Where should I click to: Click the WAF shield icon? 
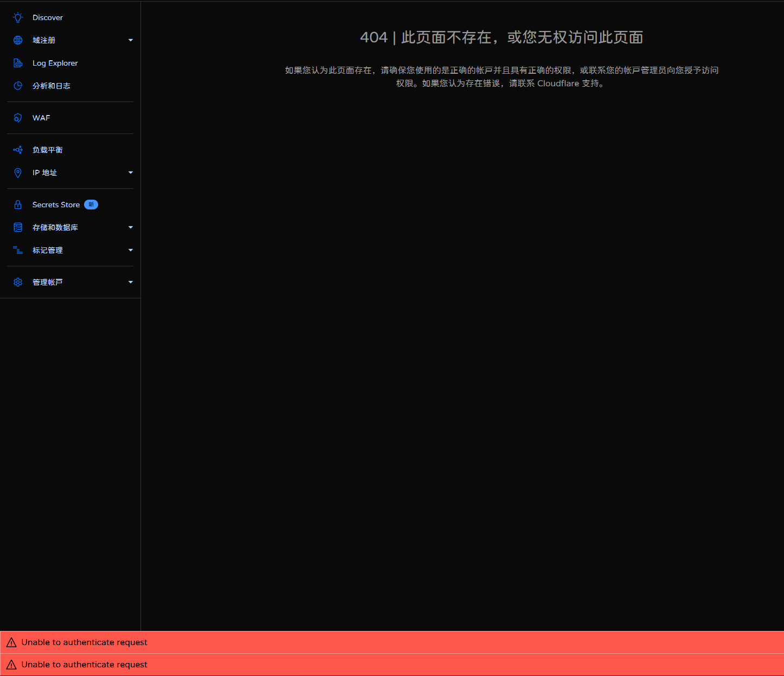[18, 118]
